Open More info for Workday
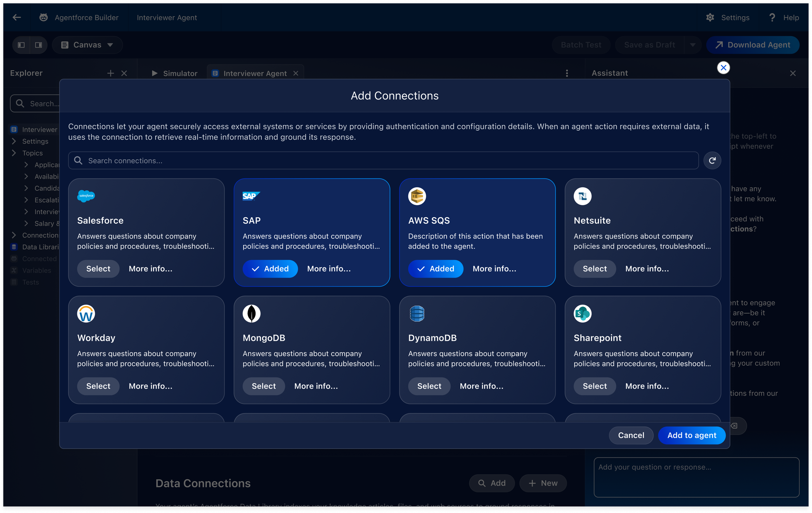Viewport: 812px width, 513px height. pos(150,386)
